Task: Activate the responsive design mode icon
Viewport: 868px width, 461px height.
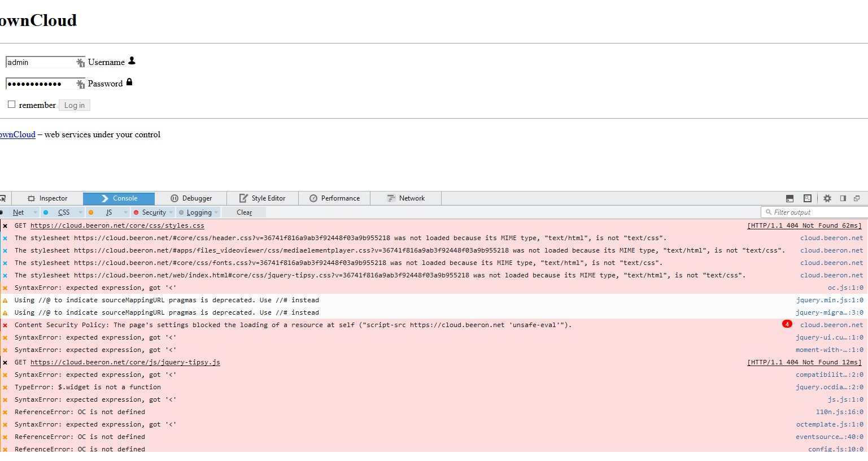Action: click(x=808, y=198)
